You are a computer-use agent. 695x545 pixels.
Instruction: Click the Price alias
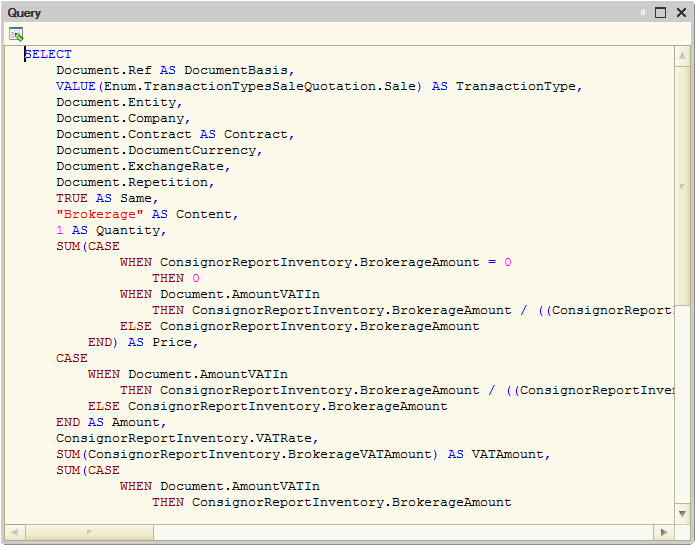click(x=172, y=342)
